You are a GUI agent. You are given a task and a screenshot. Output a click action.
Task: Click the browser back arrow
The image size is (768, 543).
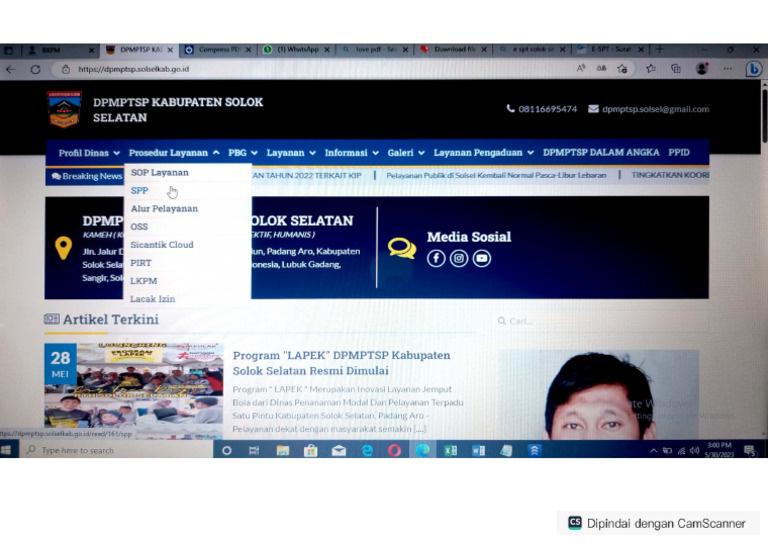coord(10,70)
